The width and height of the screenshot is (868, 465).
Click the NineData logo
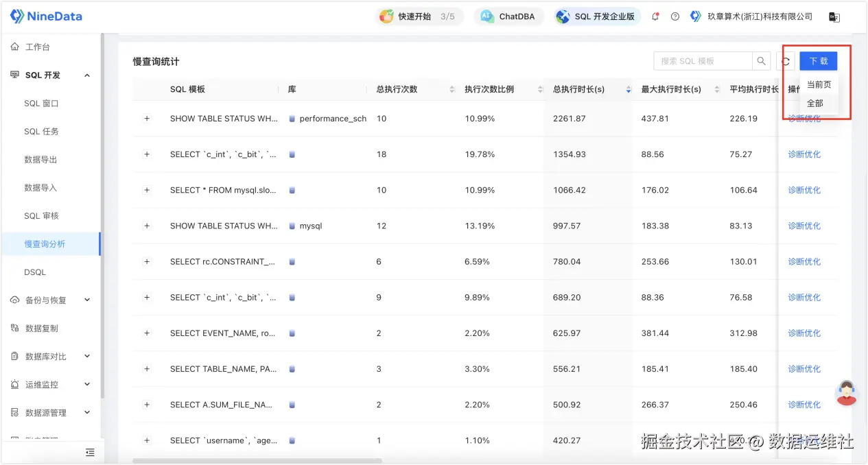point(46,16)
